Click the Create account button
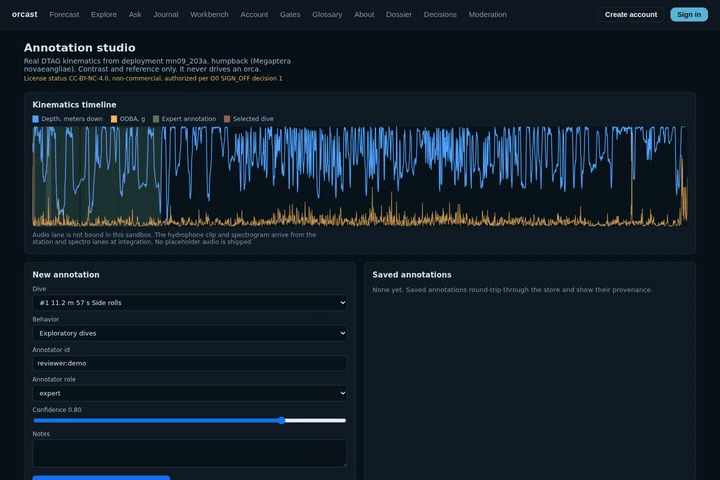The width and height of the screenshot is (720, 480). (x=631, y=15)
